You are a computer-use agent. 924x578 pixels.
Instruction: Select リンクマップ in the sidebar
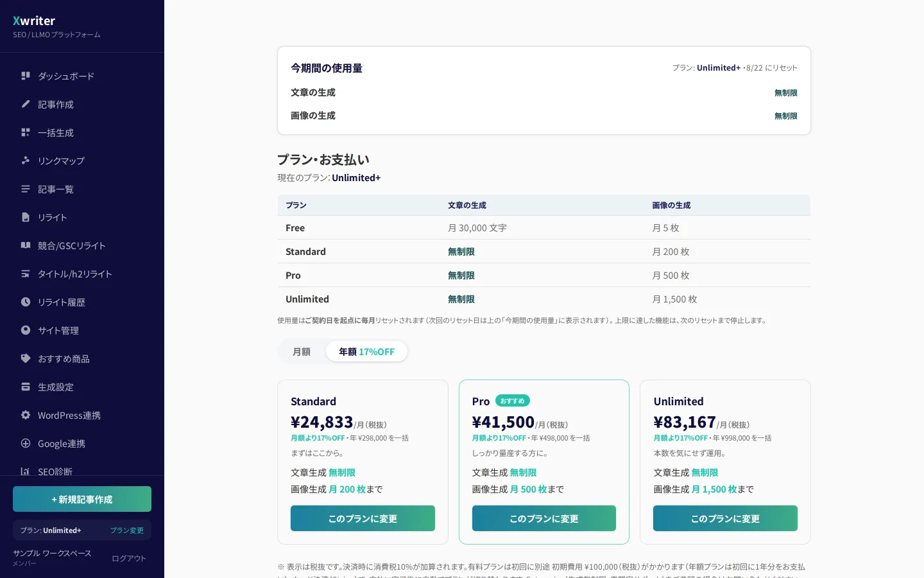click(x=82, y=161)
